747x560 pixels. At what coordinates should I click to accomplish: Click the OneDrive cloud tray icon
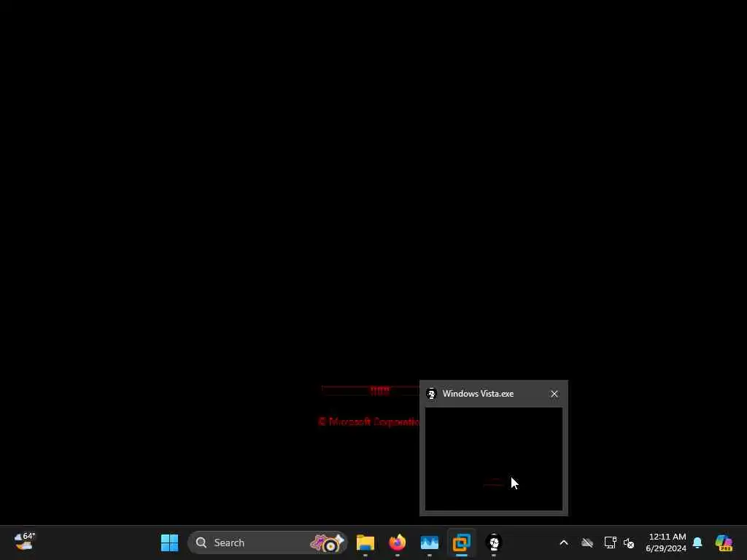point(587,542)
